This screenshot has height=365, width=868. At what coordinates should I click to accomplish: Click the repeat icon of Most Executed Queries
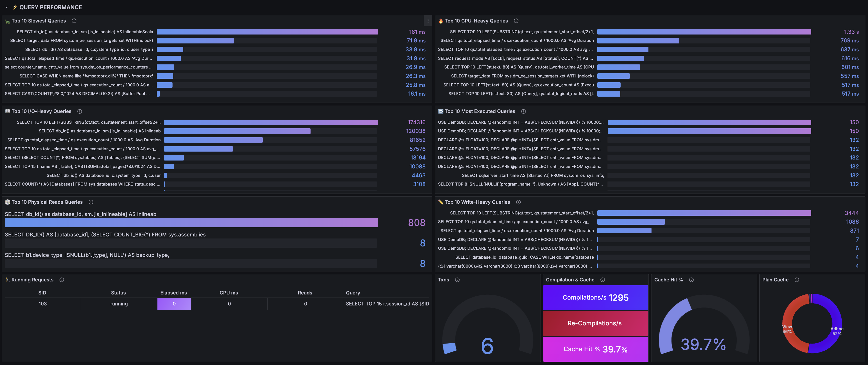[x=441, y=111]
